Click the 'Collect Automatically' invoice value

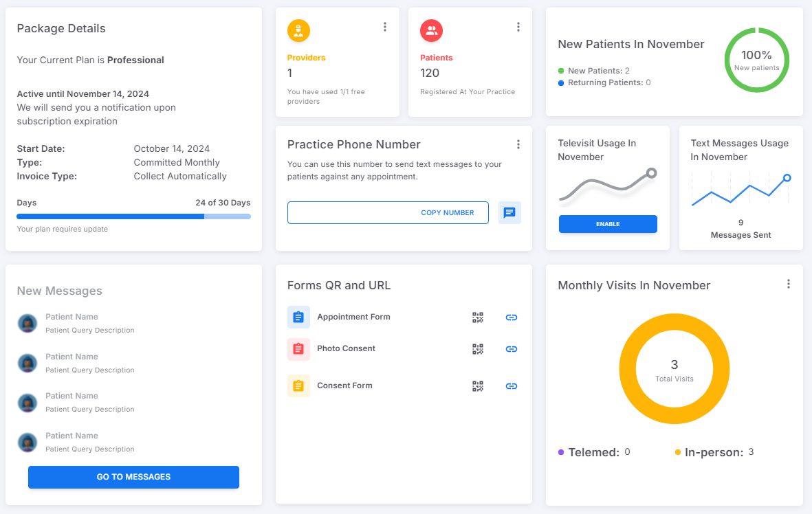[180, 176]
